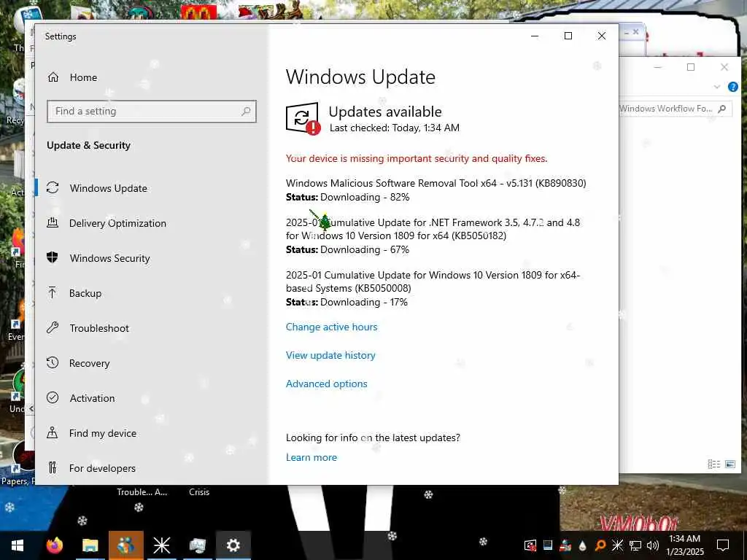Click 'Last checked: Today, 1:34 AM' text
This screenshot has height=560, width=747.
pos(395,128)
